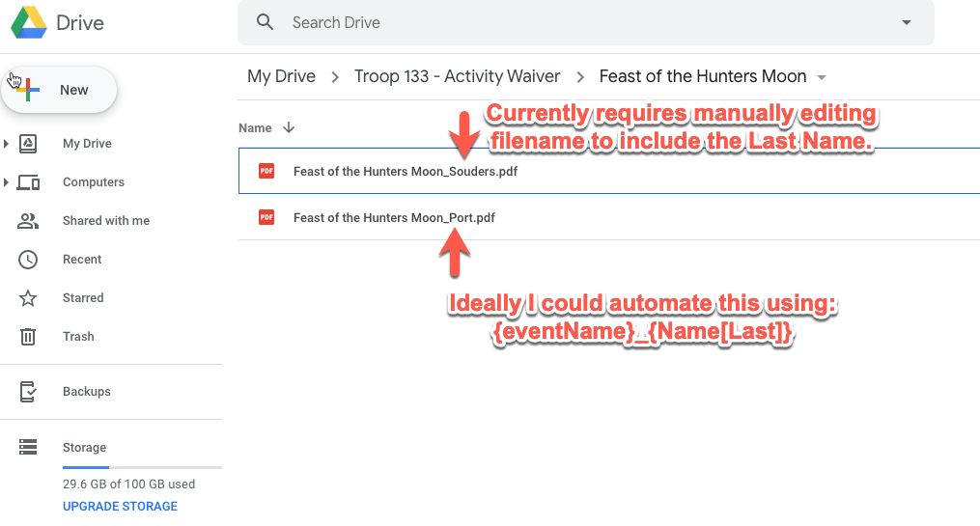Expand the Computers tree arrow
This screenshot has height=526, width=980.
click(7, 182)
